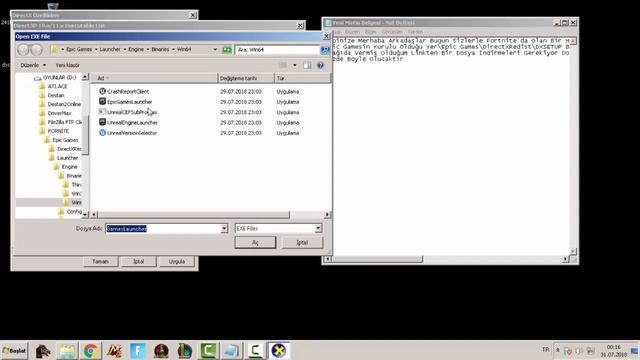Sort by Değiştirme tarihi column header
The width and height of the screenshot is (640, 360).
(x=246, y=78)
